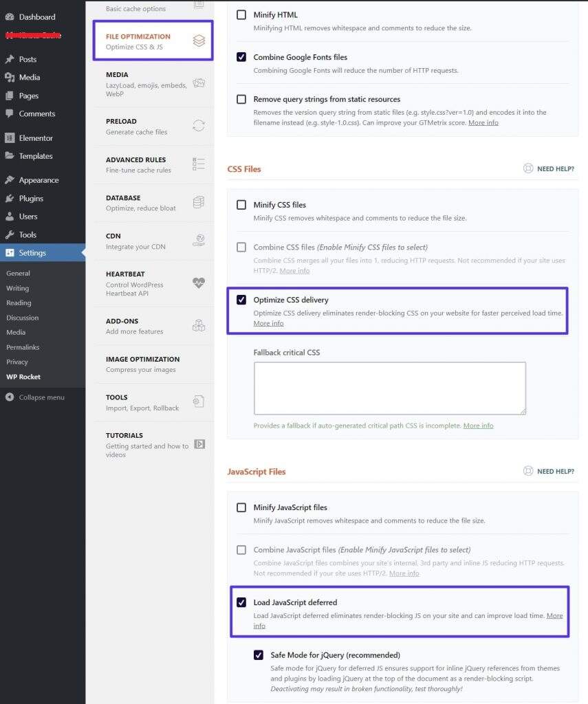Click the CDN globe hand icon
Screen dimensions: 588x704
click(199, 240)
